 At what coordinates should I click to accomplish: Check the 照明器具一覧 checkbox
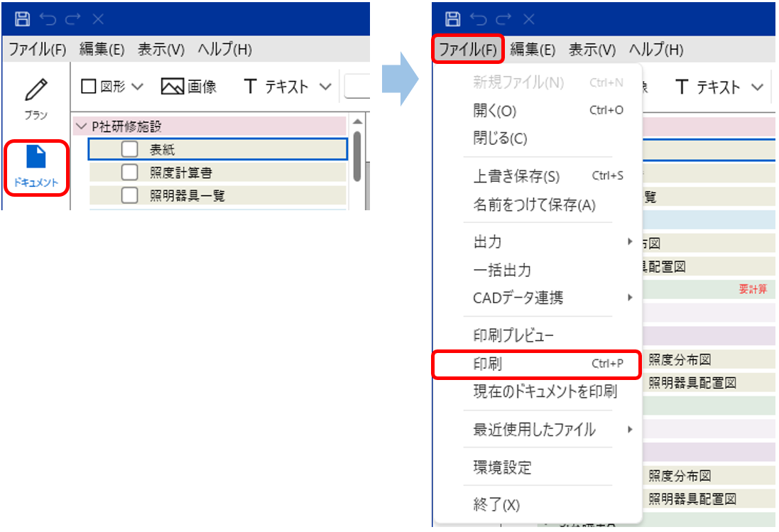[129, 195]
